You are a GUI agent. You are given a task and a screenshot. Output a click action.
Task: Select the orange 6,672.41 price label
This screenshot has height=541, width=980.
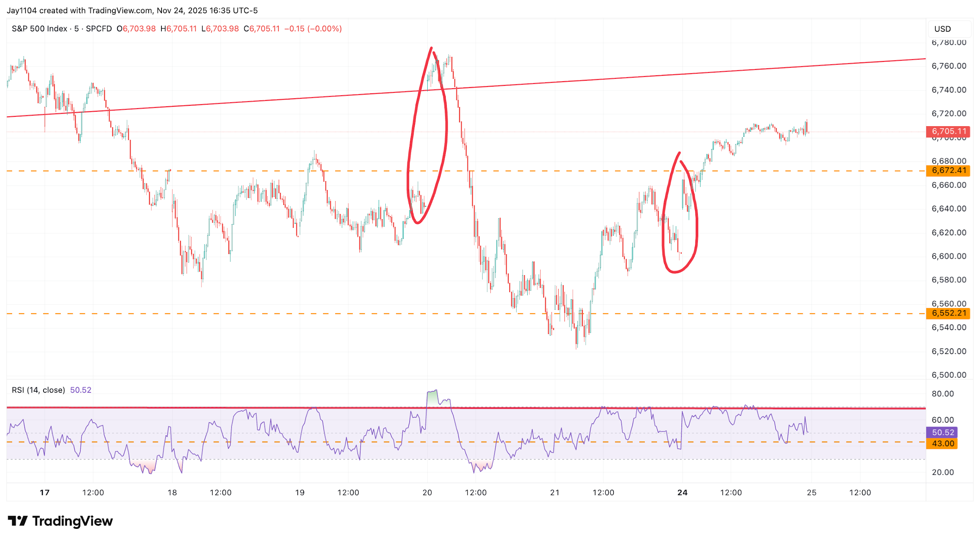coord(948,171)
